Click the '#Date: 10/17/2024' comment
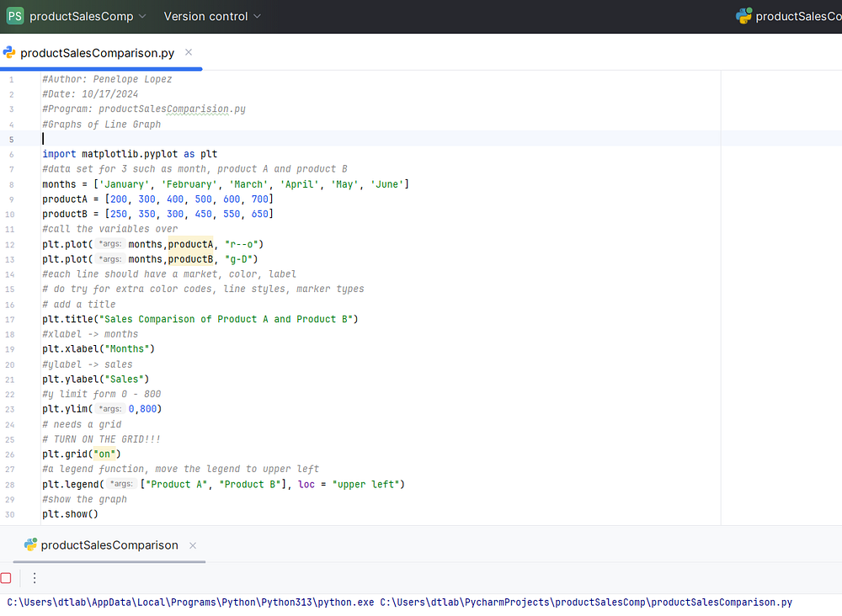Viewport: 842px width, 616px height. (90, 94)
